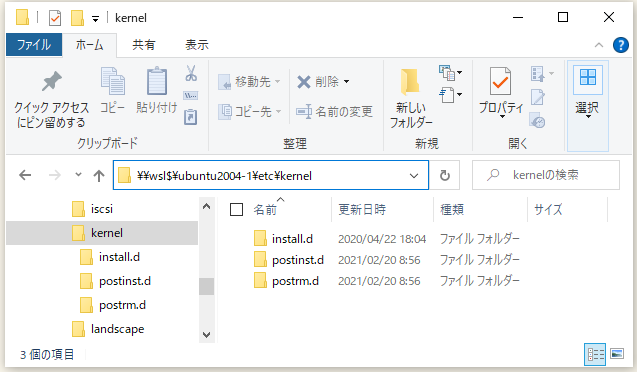This screenshot has width=637, height=372.
Task: Open the Move to (移動先) menu
Action: tap(249, 82)
